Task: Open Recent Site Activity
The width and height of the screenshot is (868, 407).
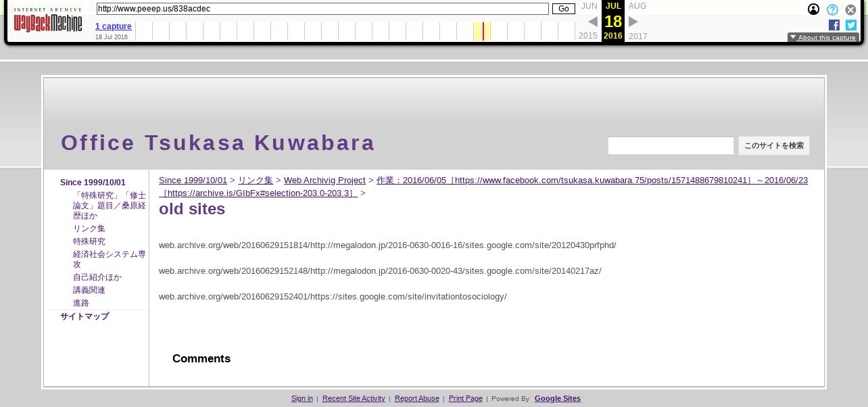Action: [354, 398]
